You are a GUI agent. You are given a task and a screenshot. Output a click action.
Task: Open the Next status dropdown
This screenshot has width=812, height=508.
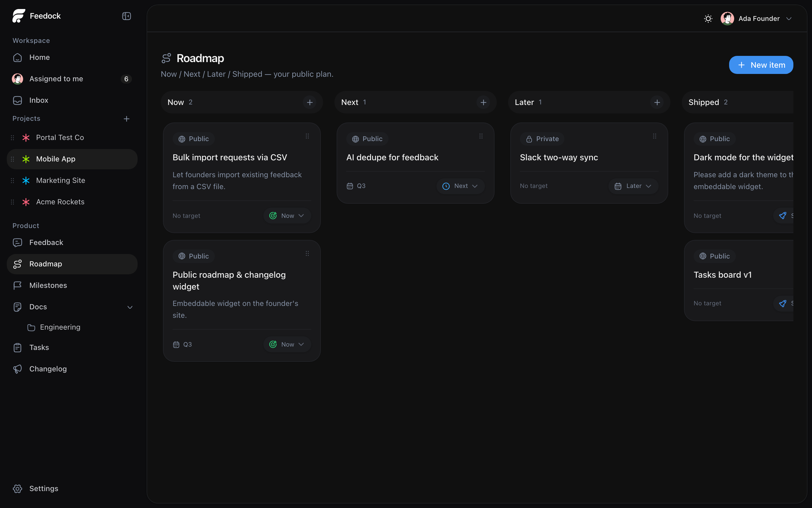pos(460,186)
